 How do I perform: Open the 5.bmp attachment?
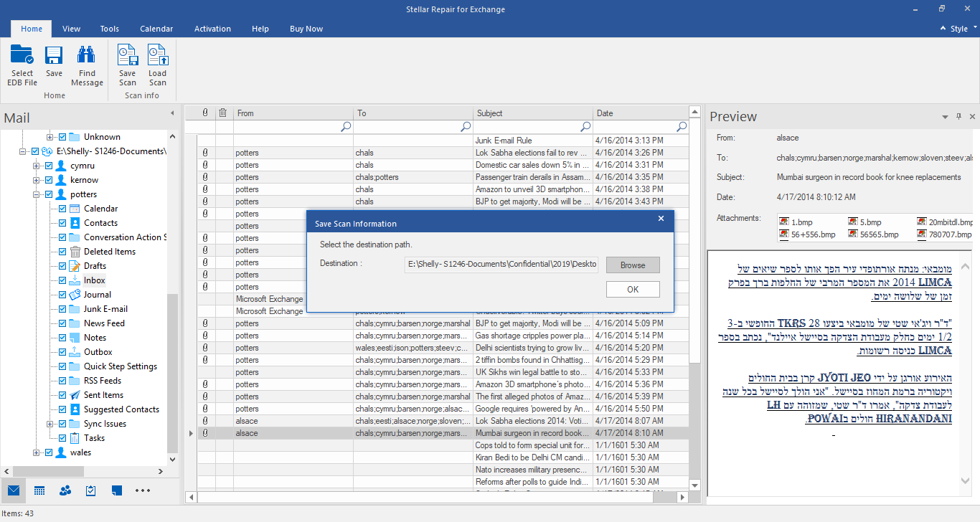(864, 222)
